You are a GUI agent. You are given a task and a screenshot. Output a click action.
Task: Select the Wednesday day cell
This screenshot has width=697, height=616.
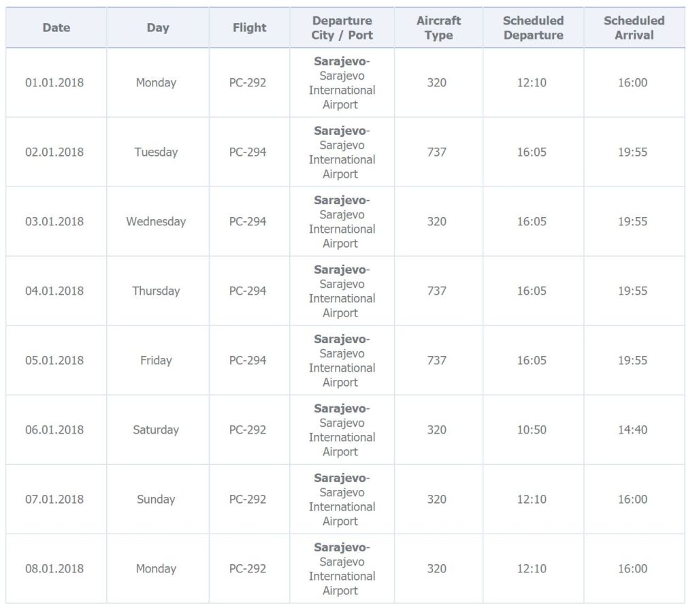[156, 222]
